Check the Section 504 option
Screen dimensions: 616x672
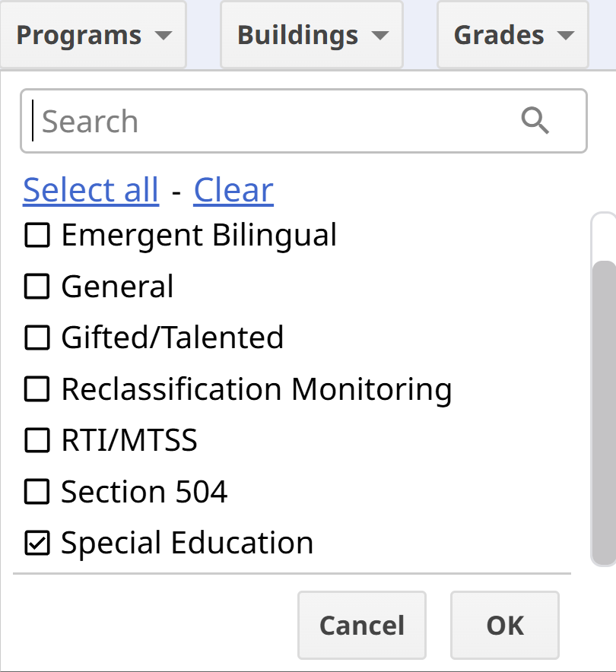pyautogui.click(x=37, y=492)
